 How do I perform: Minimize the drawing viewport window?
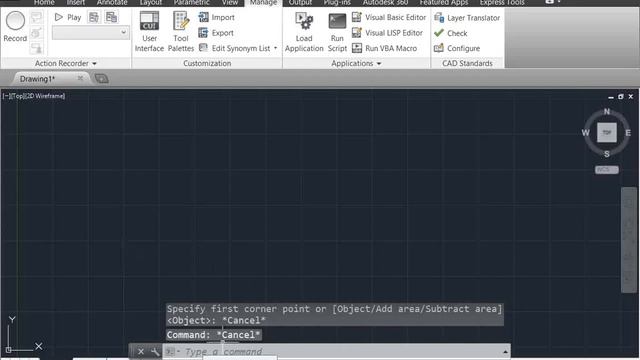pyautogui.click(x=611, y=97)
